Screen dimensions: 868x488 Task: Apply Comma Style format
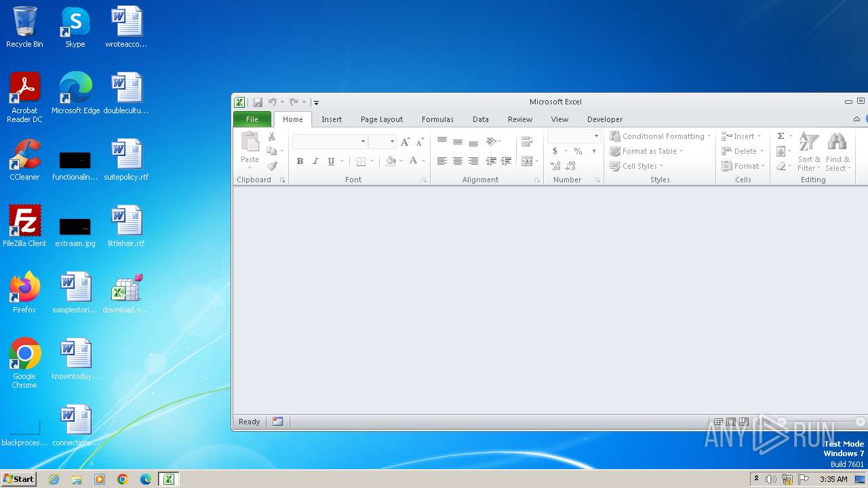click(594, 151)
